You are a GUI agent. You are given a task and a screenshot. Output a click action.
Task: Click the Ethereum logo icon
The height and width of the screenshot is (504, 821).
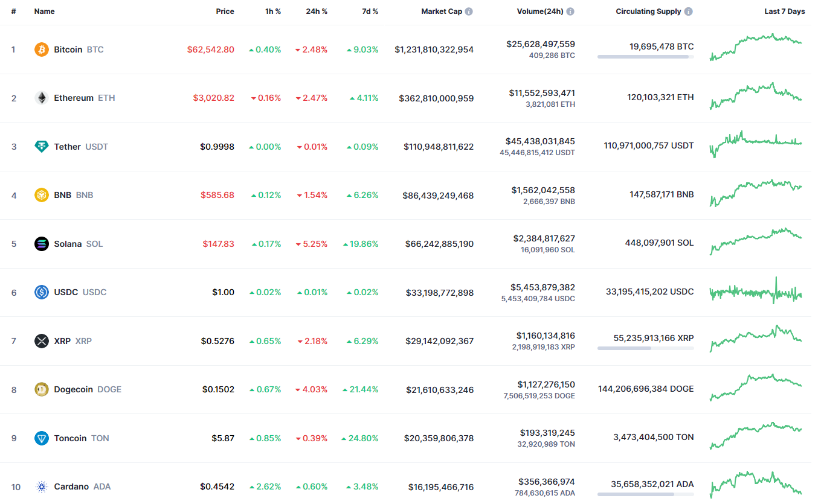click(x=42, y=98)
